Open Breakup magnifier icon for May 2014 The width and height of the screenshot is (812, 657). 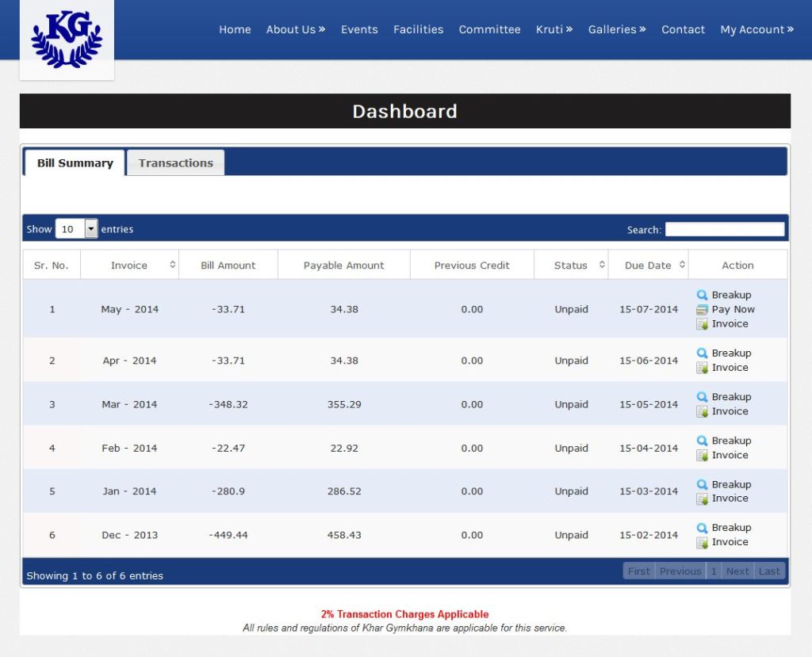(x=702, y=295)
